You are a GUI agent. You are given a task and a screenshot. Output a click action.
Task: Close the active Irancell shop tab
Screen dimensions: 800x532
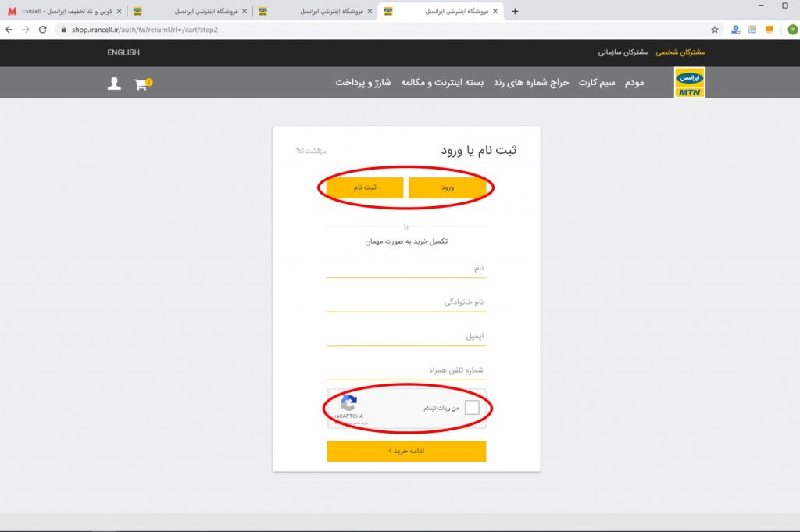point(495,11)
